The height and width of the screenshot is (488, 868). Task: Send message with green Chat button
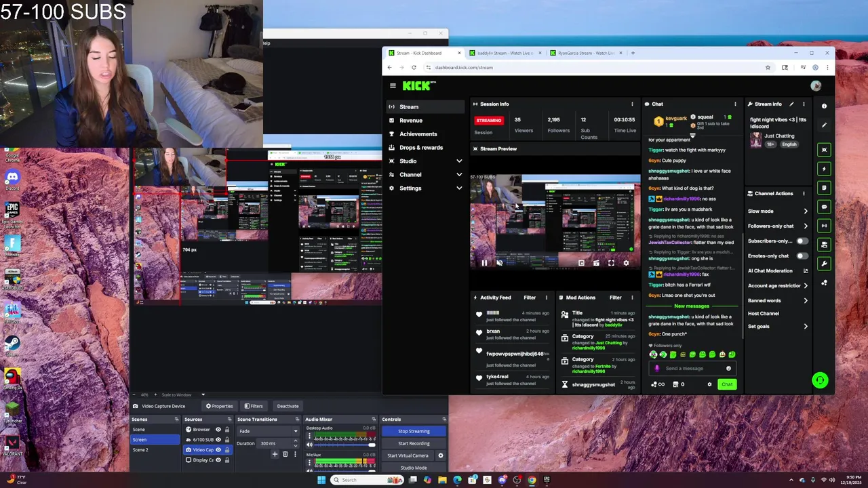coord(727,384)
